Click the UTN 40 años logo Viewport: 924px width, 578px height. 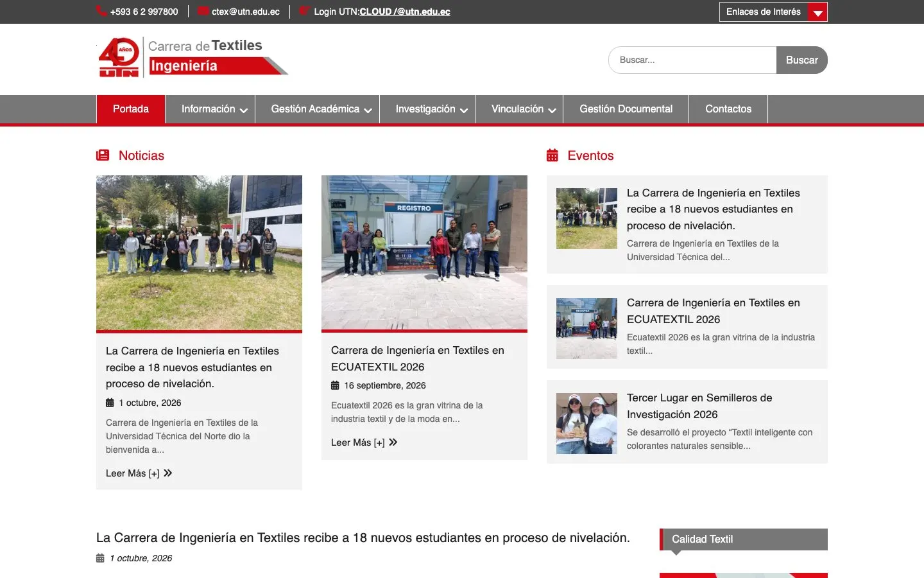point(119,57)
